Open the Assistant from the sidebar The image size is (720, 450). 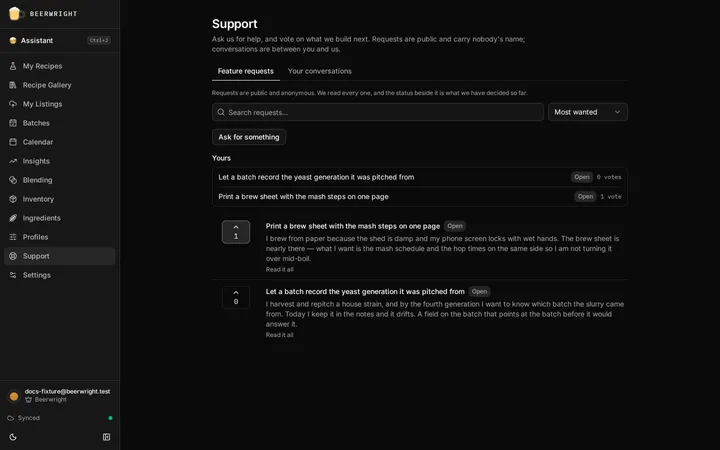click(x=60, y=40)
